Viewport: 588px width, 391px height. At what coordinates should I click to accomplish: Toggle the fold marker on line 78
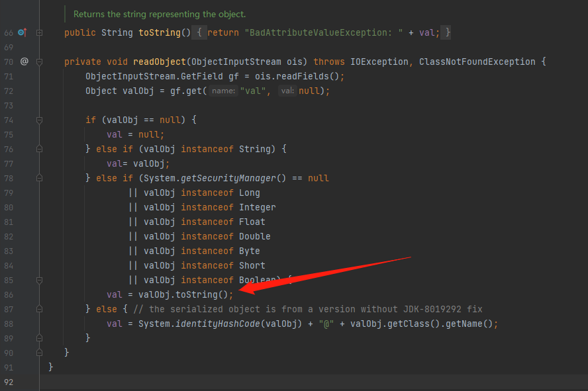point(39,178)
